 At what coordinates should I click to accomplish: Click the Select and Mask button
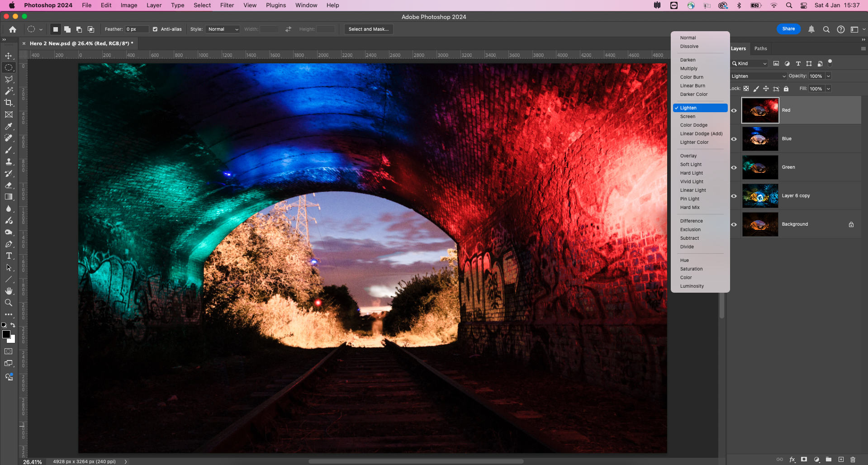click(x=368, y=29)
